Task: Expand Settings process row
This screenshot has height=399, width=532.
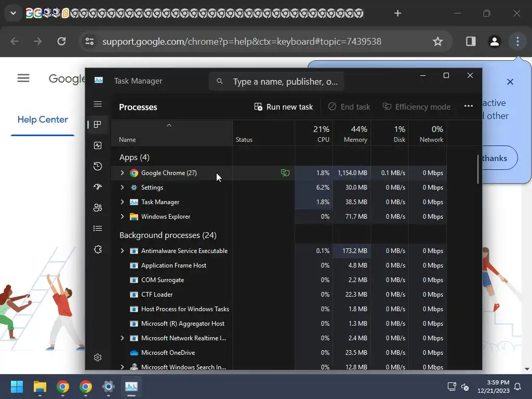Action: [122, 187]
